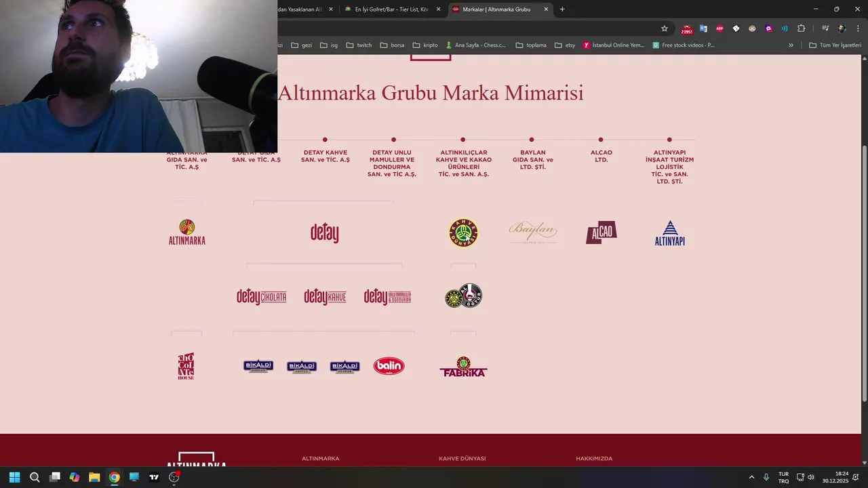
Task: Click the page vertical scrollbar thumb
Action: click(x=864, y=273)
